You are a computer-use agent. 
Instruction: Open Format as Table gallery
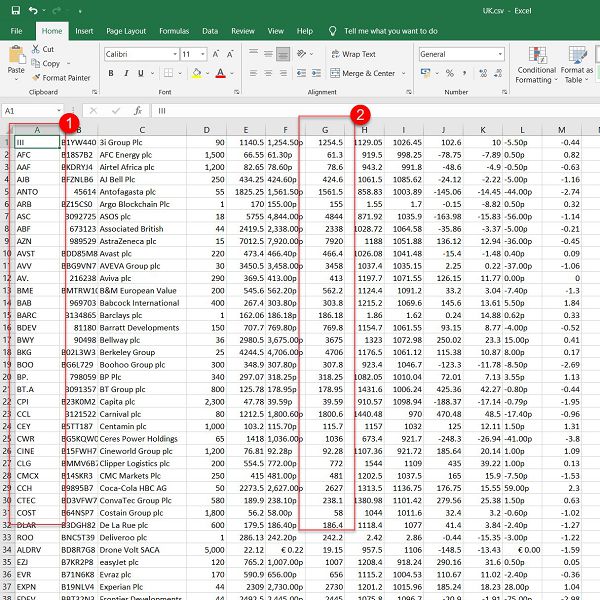pyautogui.click(x=576, y=64)
